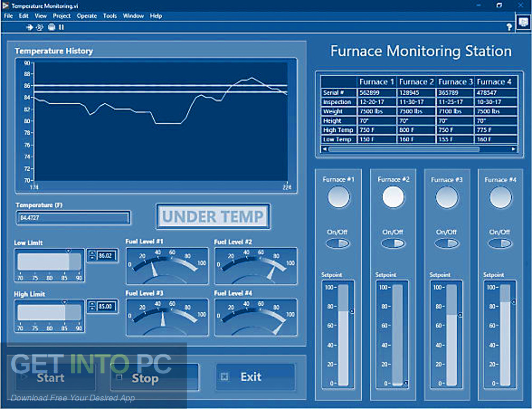Viewport: 532px width, 409px height.
Task: Click the High Temp row label
Action: coord(339,130)
